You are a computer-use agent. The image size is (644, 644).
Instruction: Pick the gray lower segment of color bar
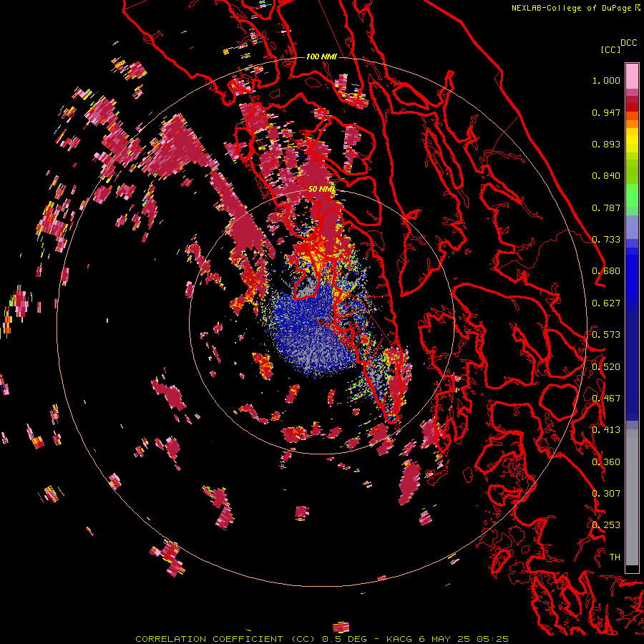[x=632, y=501]
